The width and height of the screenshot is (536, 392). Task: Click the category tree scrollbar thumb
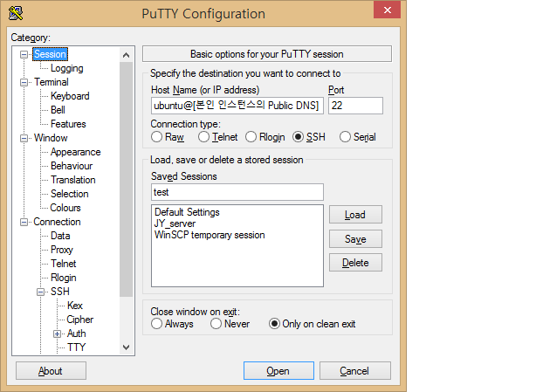point(126,180)
